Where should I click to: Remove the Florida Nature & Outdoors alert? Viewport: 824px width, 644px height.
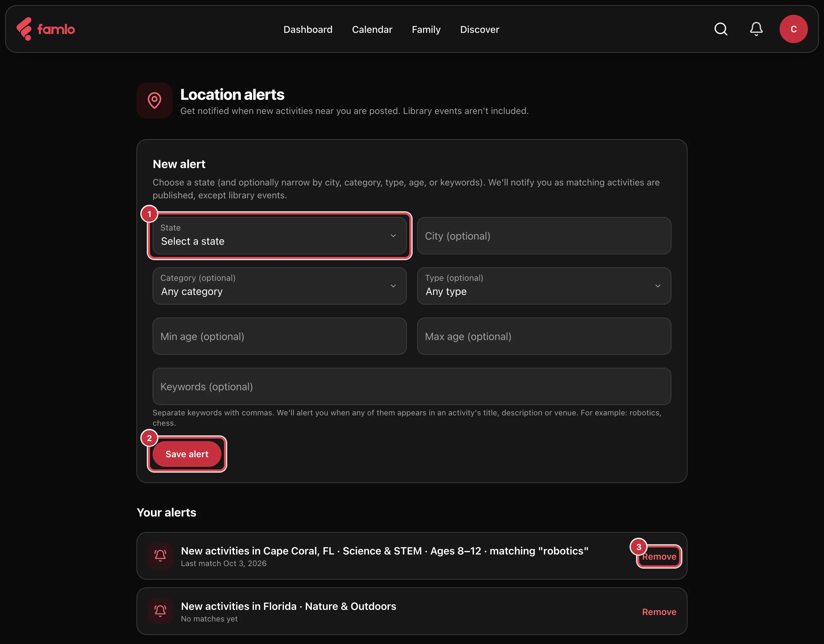click(659, 611)
